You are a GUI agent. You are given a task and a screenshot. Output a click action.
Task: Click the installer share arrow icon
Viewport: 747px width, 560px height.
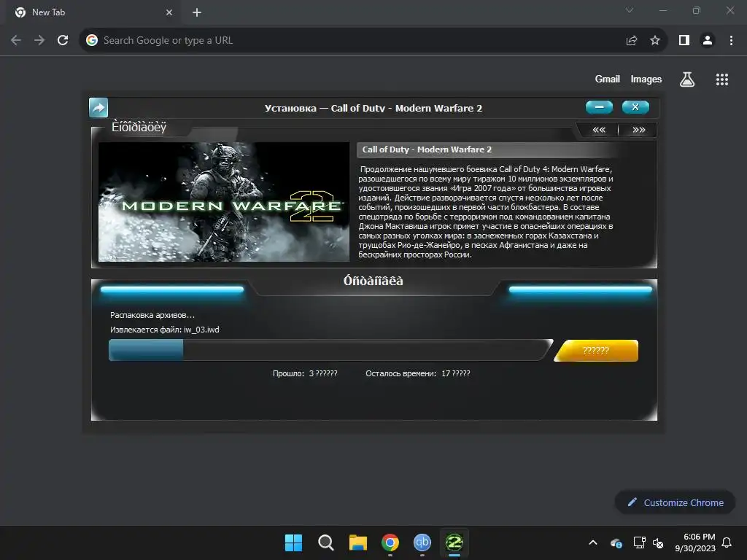click(98, 108)
